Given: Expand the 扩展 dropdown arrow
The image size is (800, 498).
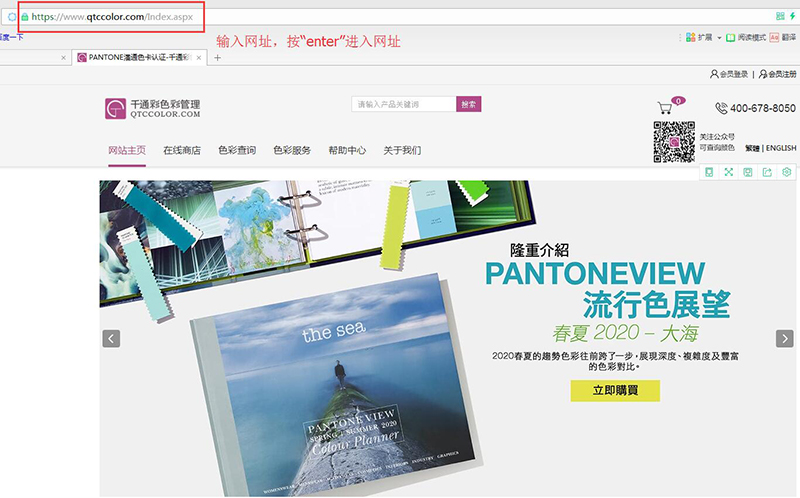Looking at the screenshot, I should click(x=719, y=38).
